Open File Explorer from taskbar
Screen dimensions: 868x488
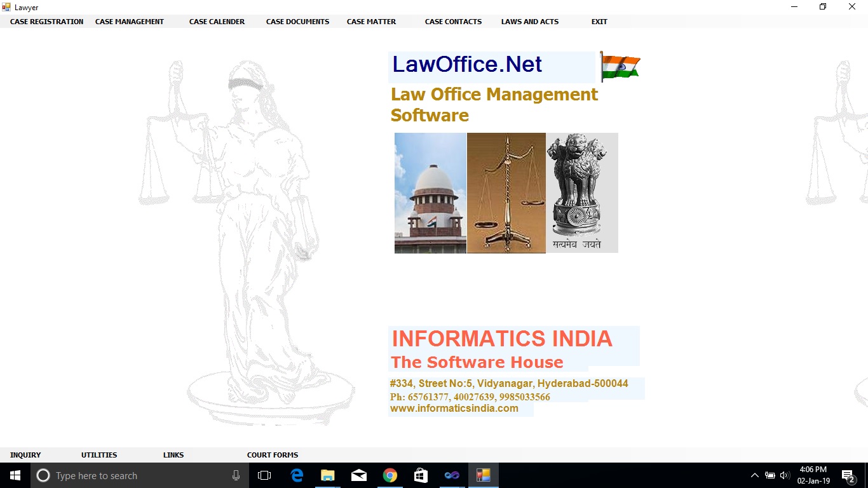point(328,475)
